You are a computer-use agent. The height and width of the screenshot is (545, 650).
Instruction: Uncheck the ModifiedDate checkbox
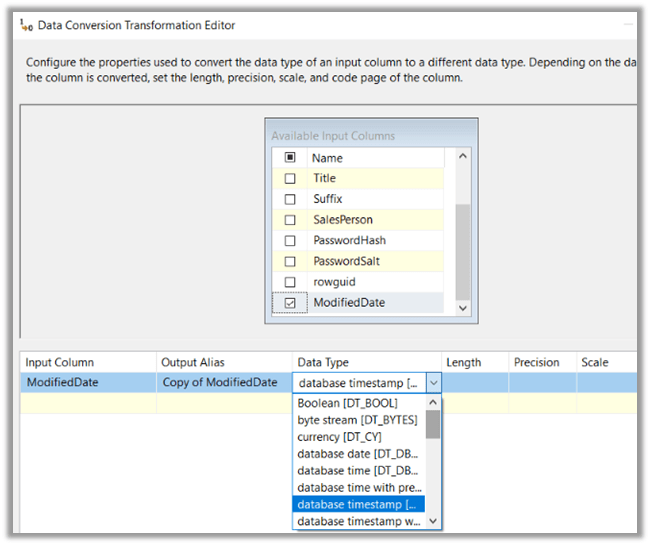pos(290,303)
